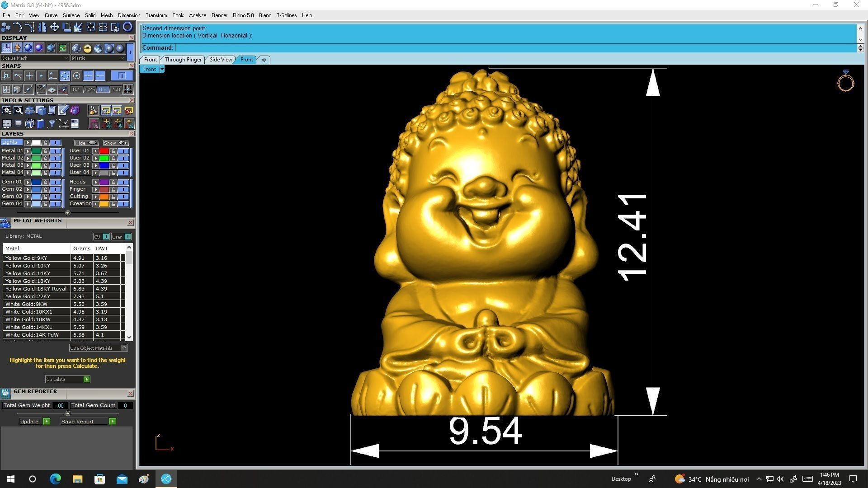Open Microsoft Edge from the taskbar
Image resolution: width=868 pixels, height=488 pixels.
tap(55, 479)
